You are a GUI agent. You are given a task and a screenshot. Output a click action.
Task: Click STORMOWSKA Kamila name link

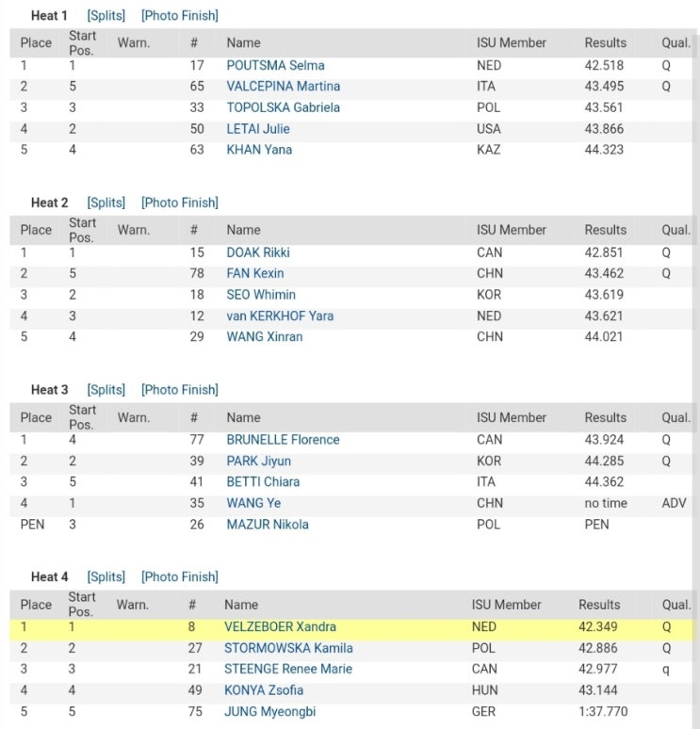288,648
